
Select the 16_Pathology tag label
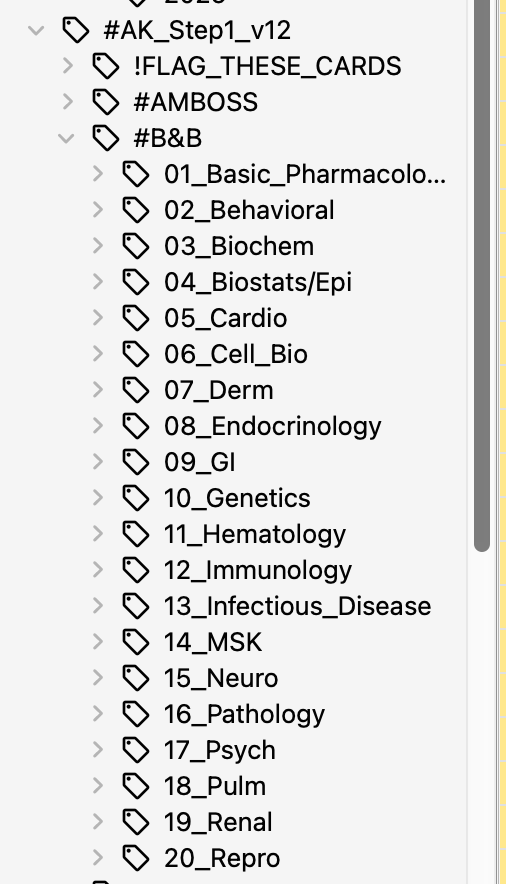coord(245,715)
